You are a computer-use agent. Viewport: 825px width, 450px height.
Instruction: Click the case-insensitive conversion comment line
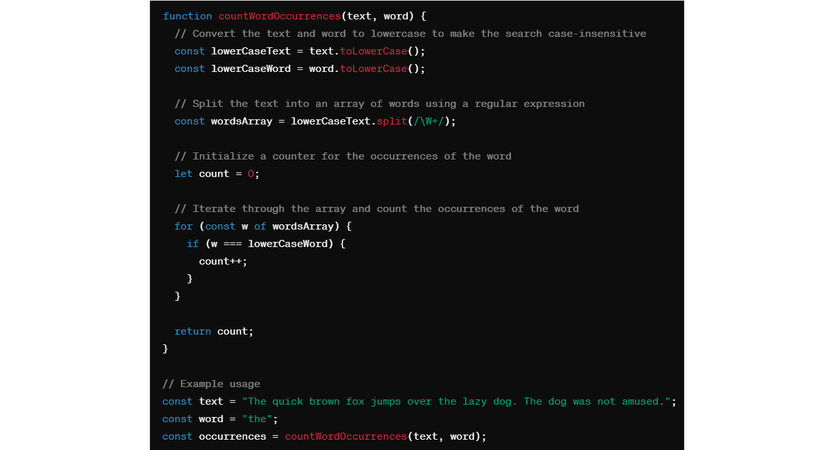point(410,34)
